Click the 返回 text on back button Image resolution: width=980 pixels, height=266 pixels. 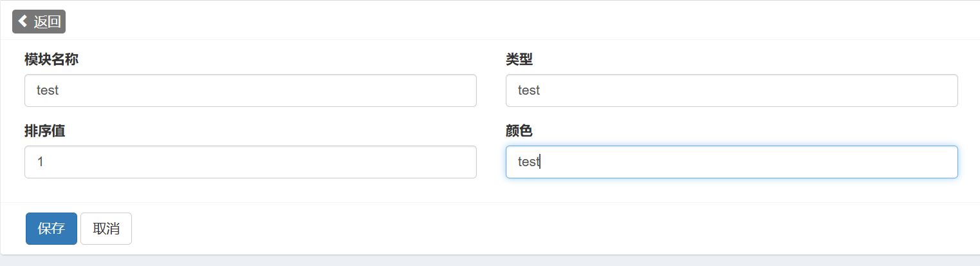point(47,21)
